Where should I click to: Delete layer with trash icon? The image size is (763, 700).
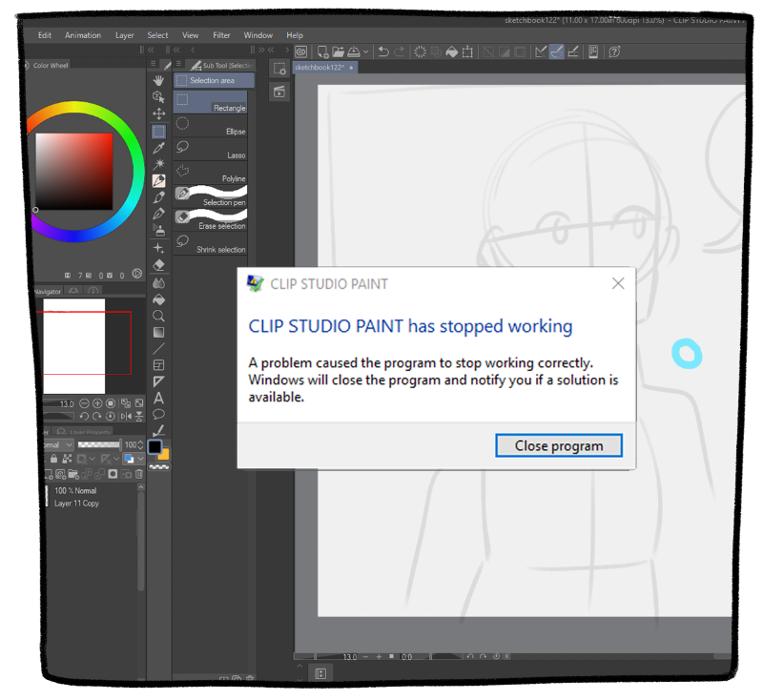[139, 474]
